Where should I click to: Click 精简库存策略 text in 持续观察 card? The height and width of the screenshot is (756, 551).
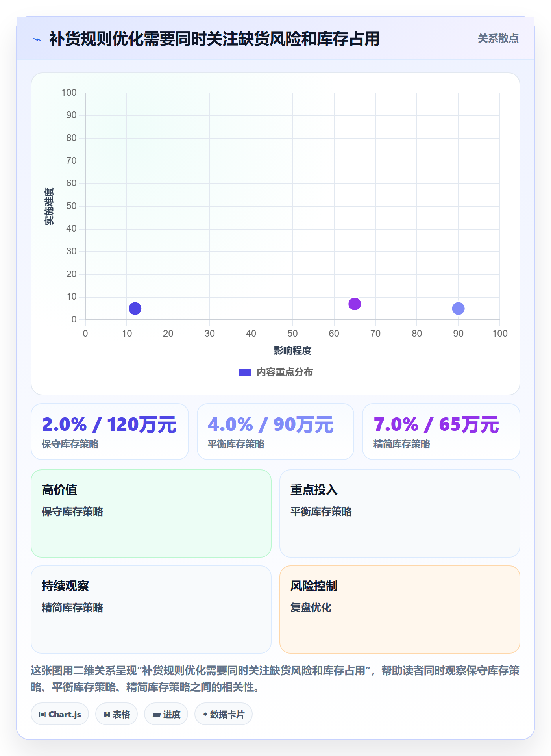(x=72, y=608)
